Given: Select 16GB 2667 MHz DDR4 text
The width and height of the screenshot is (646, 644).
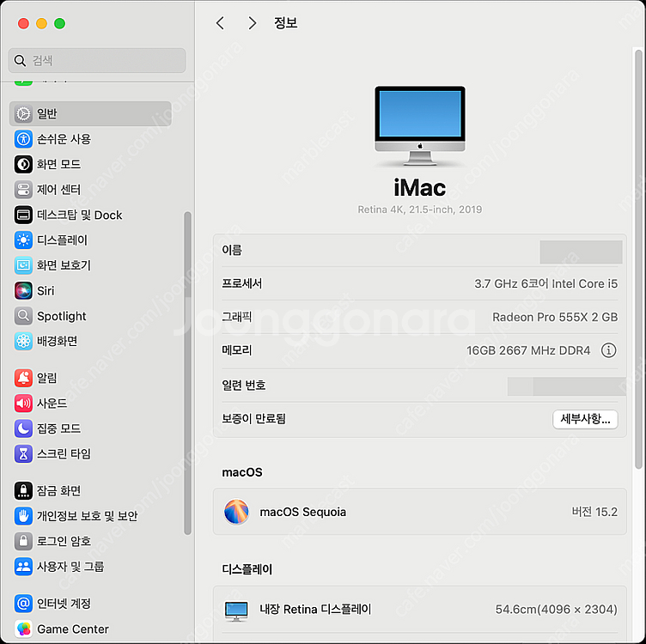Looking at the screenshot, I should pyautogui.click(x=528, y=350).
